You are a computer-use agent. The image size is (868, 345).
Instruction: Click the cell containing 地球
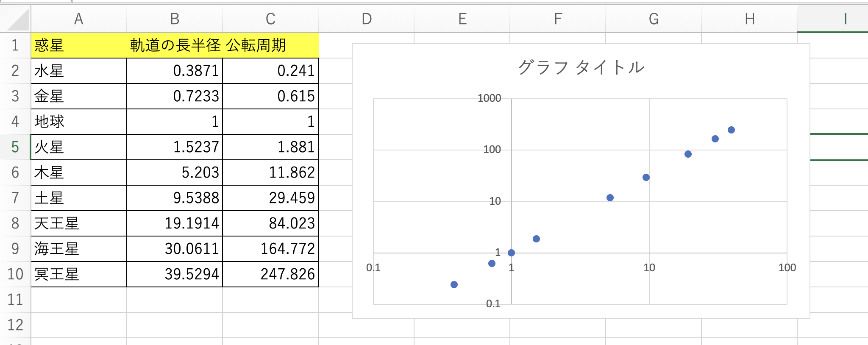(x=78, y=122)
